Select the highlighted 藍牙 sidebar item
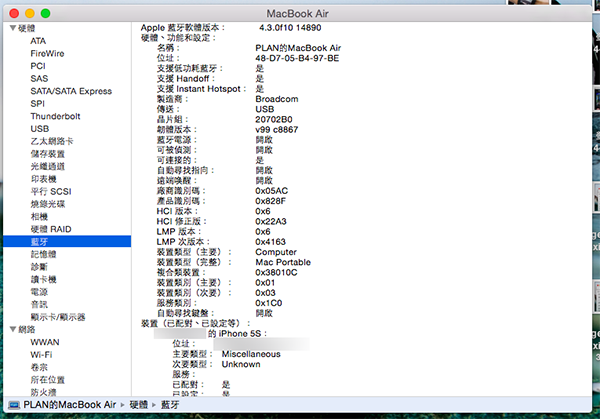The width and height of the screenshot is (600, 419). coord(40,241)
